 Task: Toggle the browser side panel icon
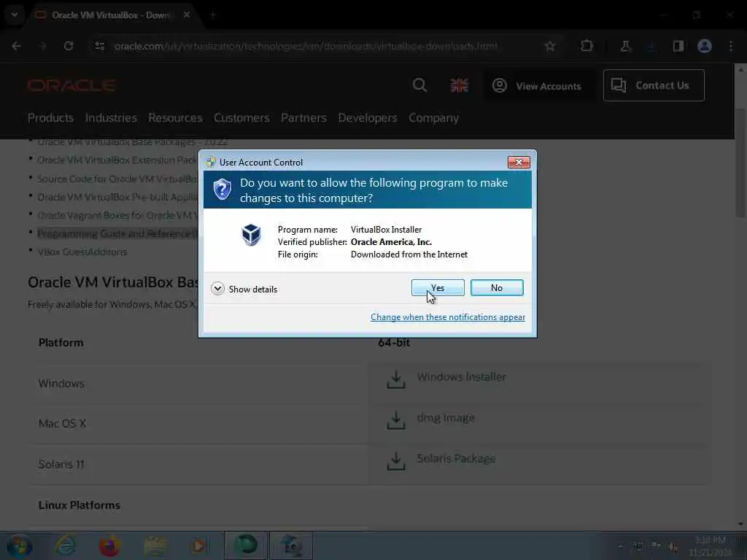[678, 46]
